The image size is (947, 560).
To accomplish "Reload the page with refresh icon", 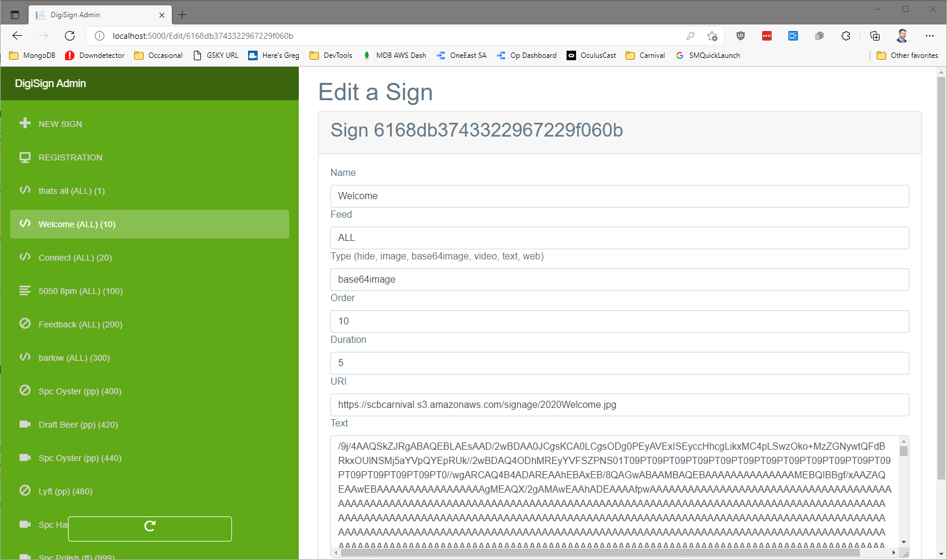I will coord(70,36).
